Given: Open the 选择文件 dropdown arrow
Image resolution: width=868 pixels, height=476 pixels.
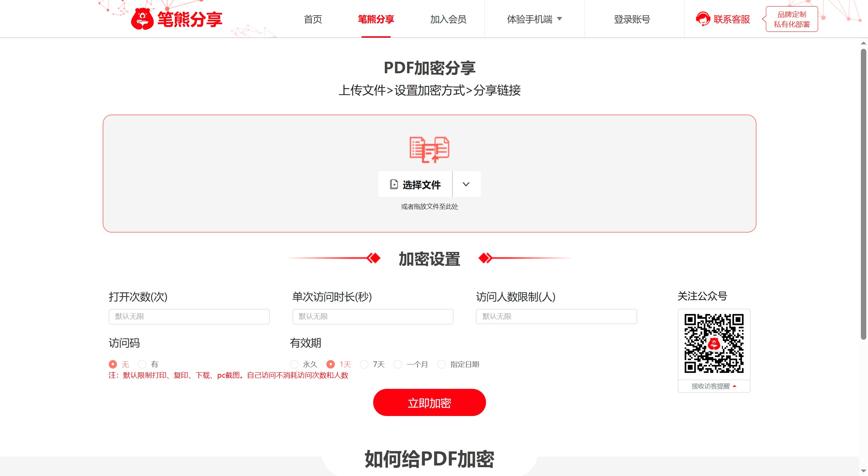Looking at the screenshot, I should click(x=466, y=184).
